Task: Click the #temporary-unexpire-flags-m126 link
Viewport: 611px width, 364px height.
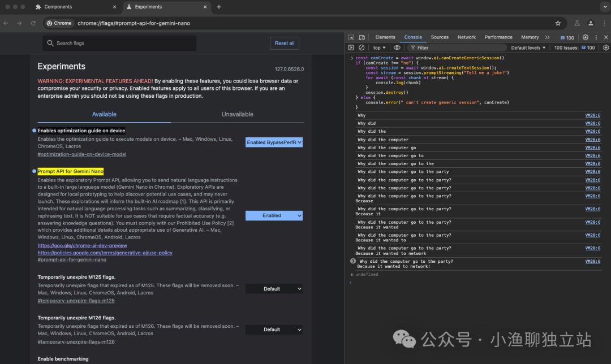Action: (76, 342)
